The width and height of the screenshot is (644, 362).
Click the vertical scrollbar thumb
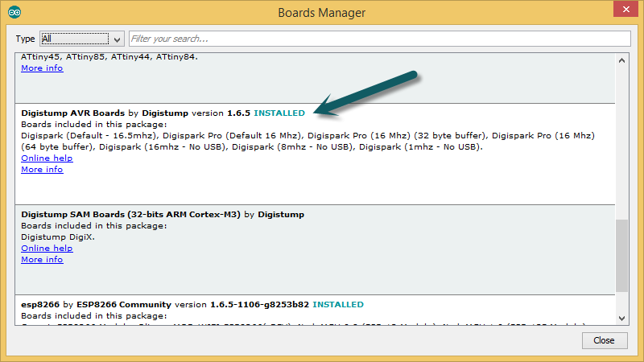tap(621, 256)
